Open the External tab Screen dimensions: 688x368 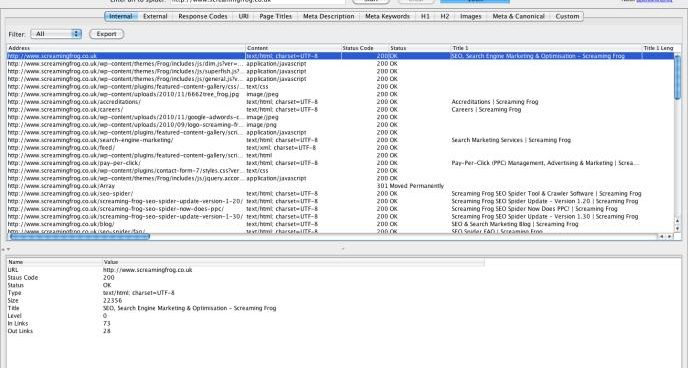(155, 16)
